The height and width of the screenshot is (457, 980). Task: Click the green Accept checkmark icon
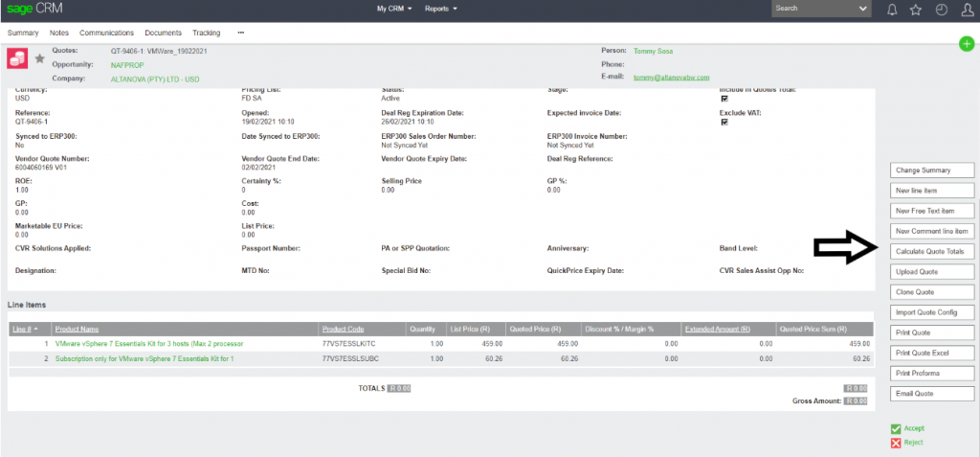point(896,429)
